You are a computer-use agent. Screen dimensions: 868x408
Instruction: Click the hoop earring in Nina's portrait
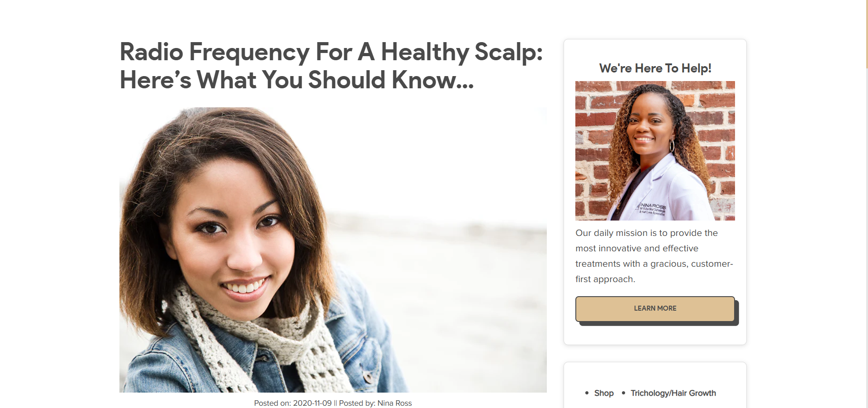point(672,145)
